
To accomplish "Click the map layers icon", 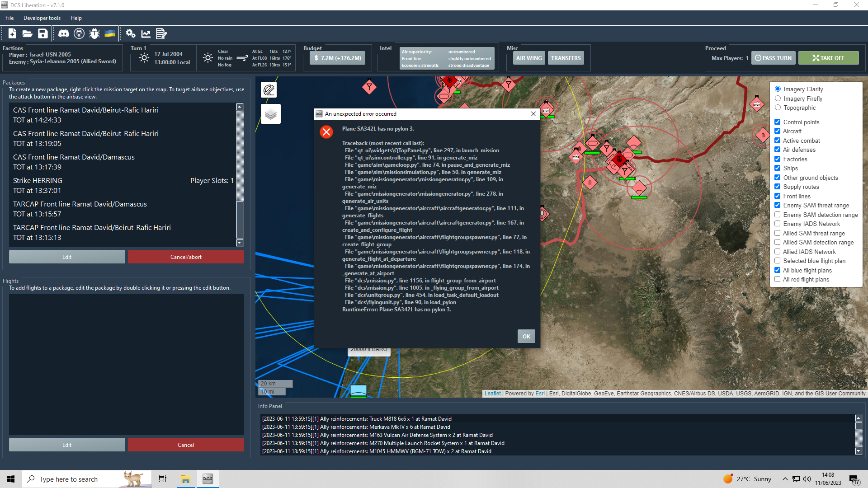I will 270,114.
